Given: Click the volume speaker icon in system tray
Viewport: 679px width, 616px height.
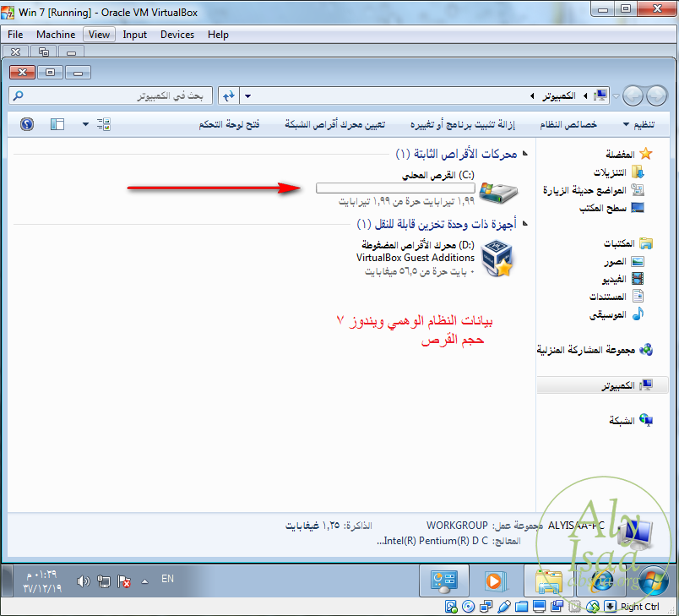Looking at the screenshot, I should coord(83,581).
